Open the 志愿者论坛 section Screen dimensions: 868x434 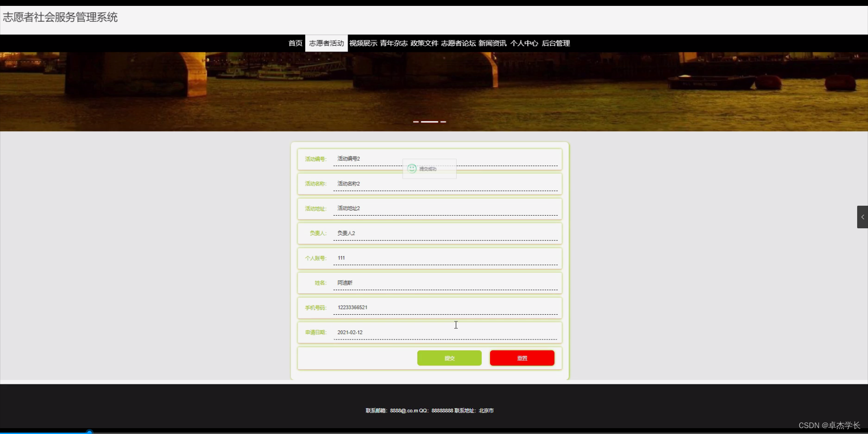click(458, 43)
